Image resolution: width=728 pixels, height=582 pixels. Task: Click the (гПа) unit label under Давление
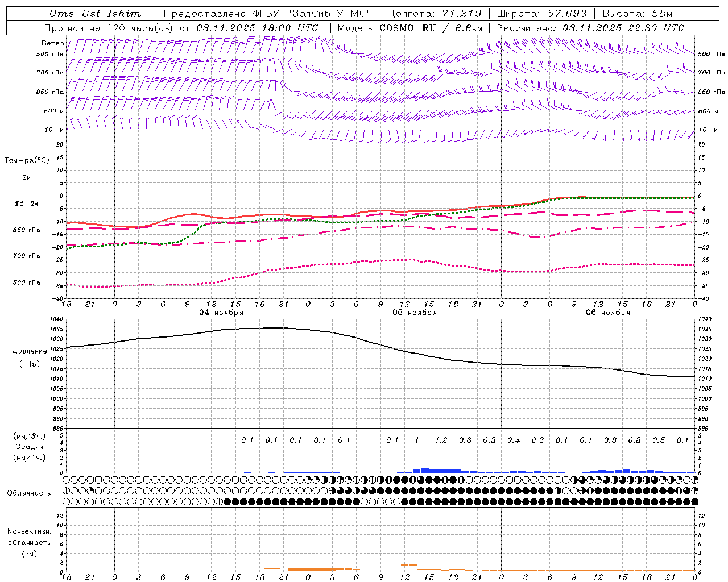[x=30, y=364]
